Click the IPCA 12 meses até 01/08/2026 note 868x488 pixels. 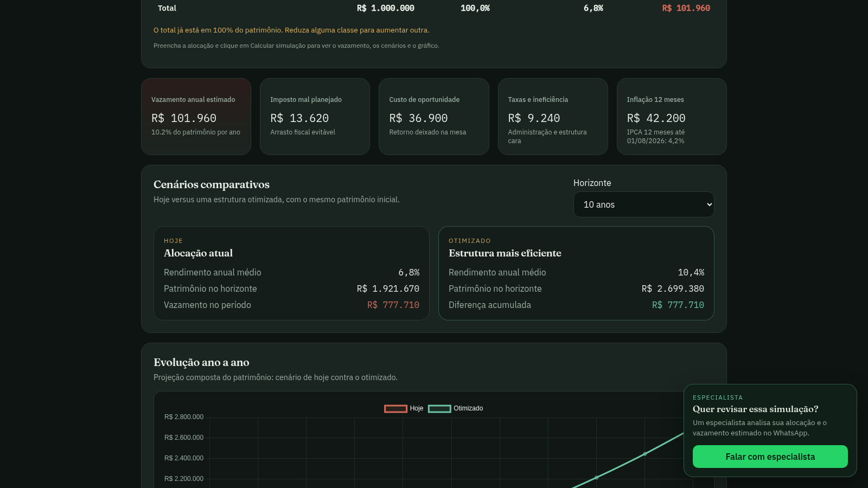(x=656, y=137)
